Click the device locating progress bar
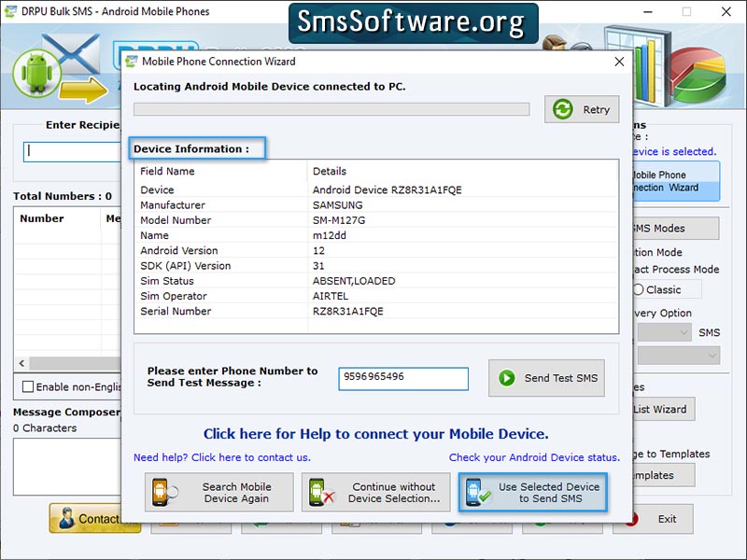 pyautogui.click(x=331, y=109)
